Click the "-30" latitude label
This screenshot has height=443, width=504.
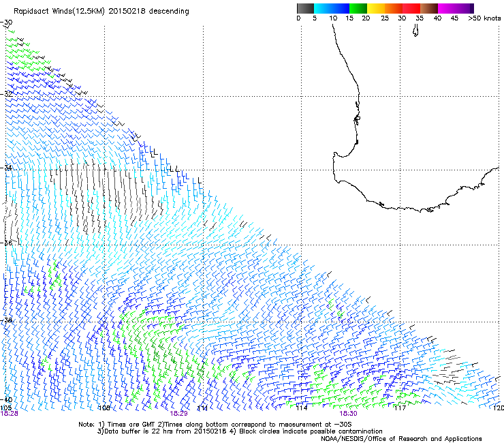pyautogui.click(x=6, y=22)
